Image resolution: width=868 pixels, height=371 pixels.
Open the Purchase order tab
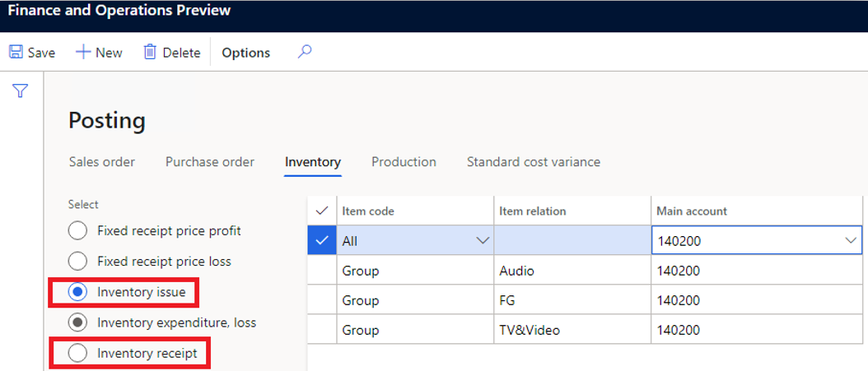tap(210, 162)
